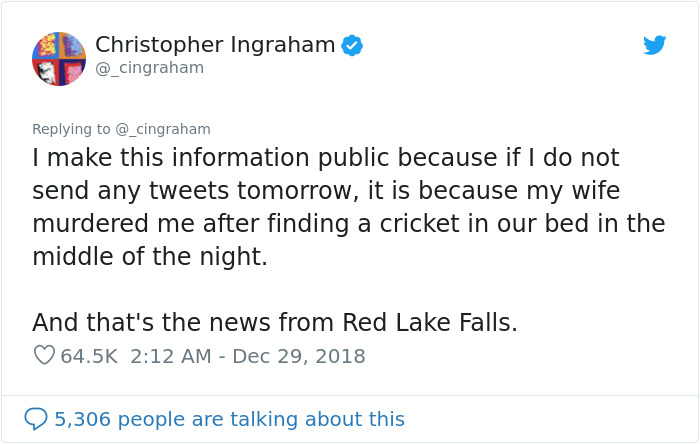Click the Twitter bird logo icon
Screen dimensions: 700x444
654,45
